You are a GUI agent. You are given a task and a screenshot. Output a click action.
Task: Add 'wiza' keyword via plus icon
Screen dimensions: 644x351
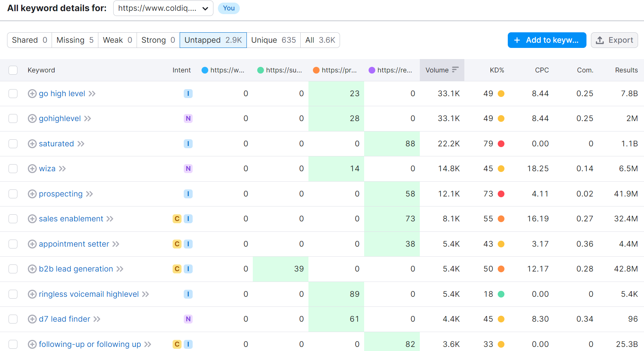32,169
